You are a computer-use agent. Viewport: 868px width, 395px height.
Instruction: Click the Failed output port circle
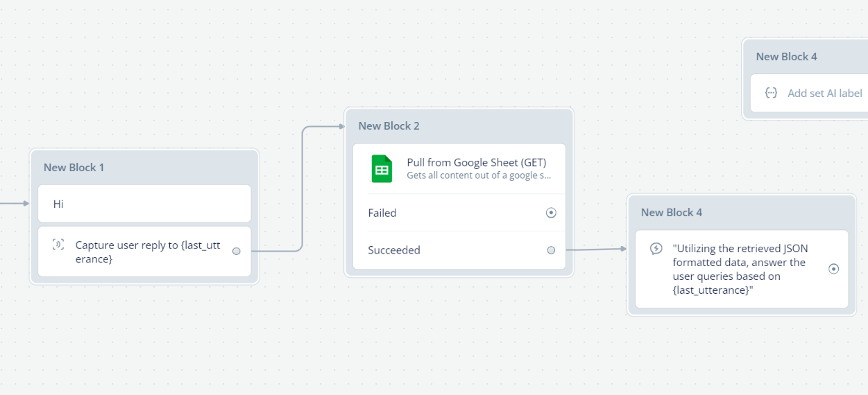[x=551, y=213]
